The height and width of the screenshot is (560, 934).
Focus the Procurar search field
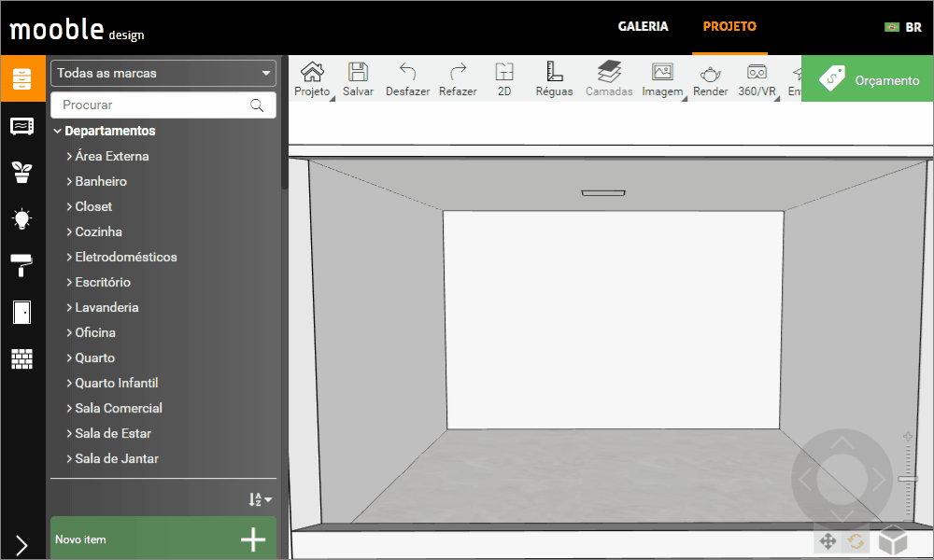pos(163,105)
